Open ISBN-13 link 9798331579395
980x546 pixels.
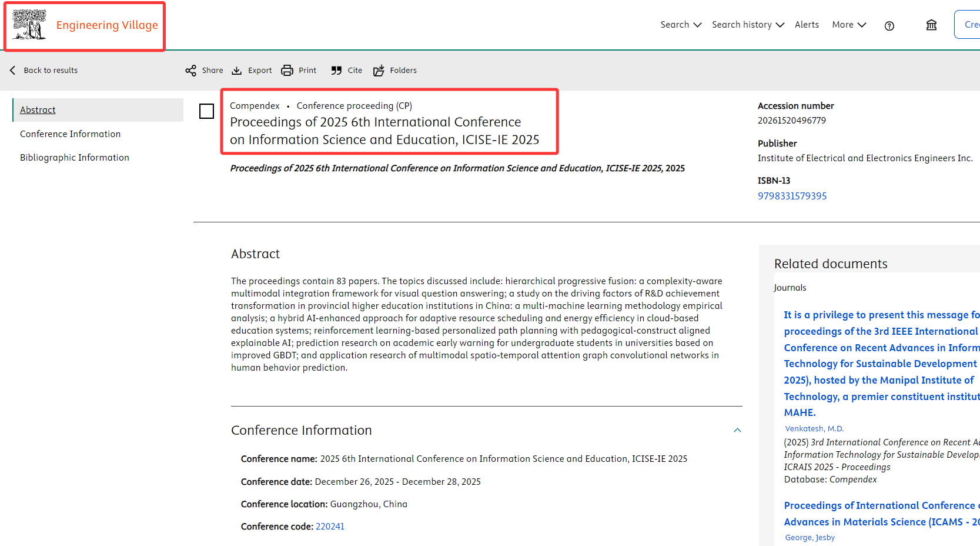pyautogui.click(x=792, y=196)
